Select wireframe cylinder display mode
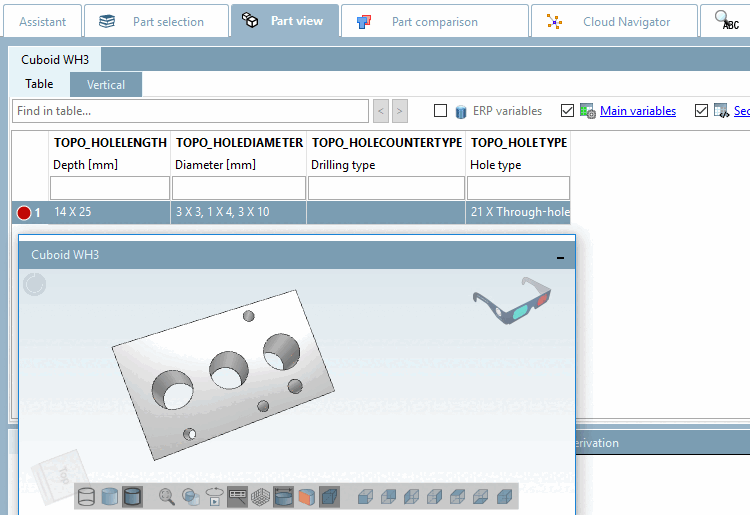The height and width of the screenshot is (515, 750). coord(86,497)
